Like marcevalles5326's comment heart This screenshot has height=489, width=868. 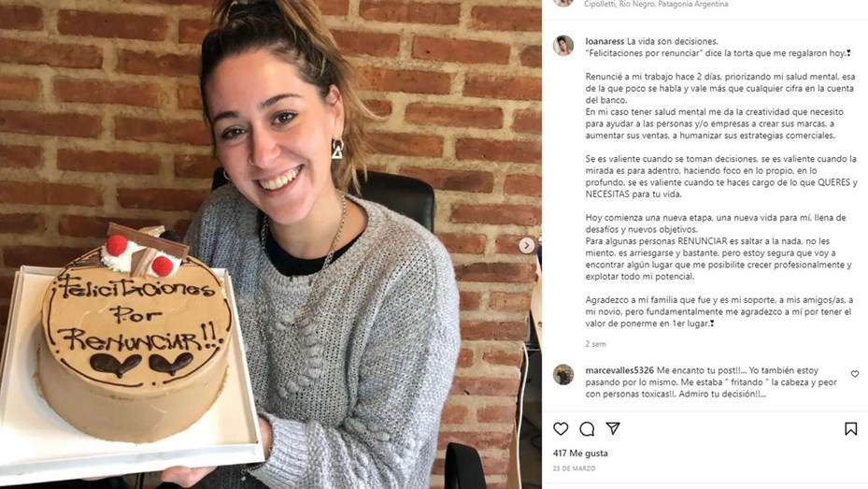(x=855, y=374)
